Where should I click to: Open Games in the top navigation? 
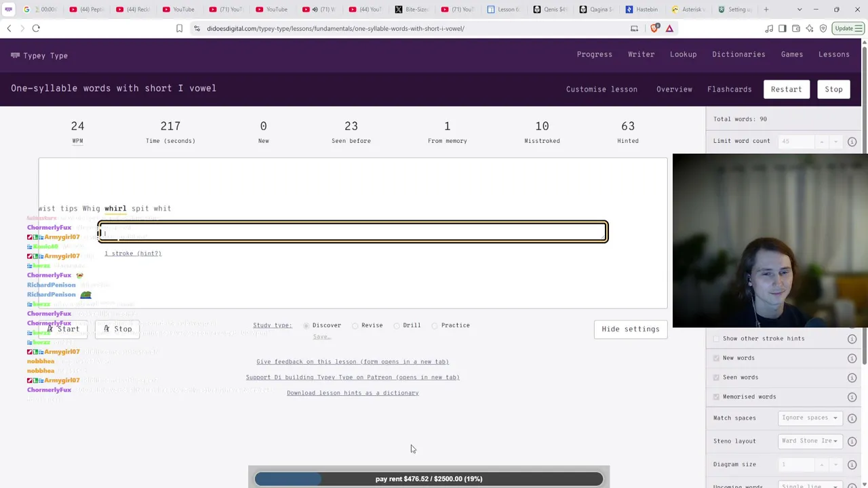tap(792, 55)
